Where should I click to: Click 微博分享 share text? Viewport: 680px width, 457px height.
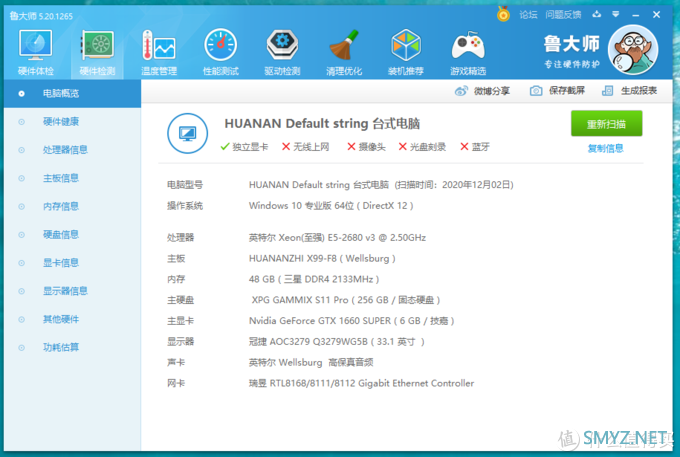click(x=492, y=91)
